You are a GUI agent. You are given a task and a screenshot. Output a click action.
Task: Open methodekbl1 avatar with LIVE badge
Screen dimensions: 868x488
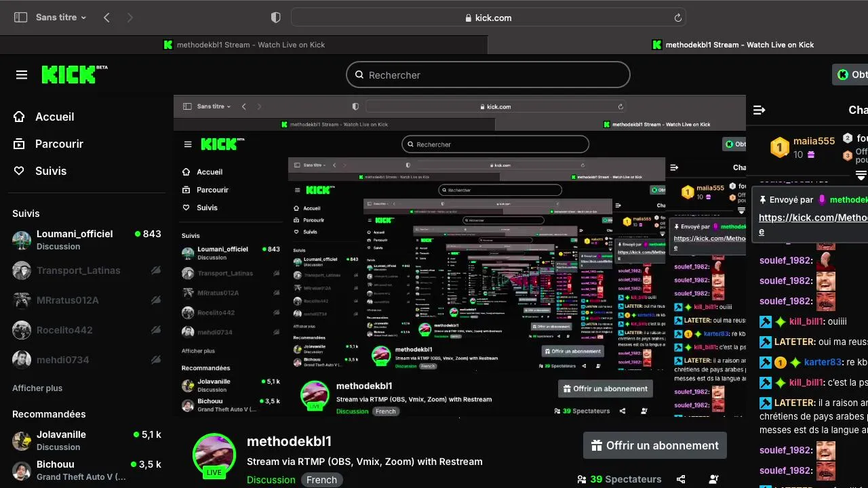click(214, 456)
